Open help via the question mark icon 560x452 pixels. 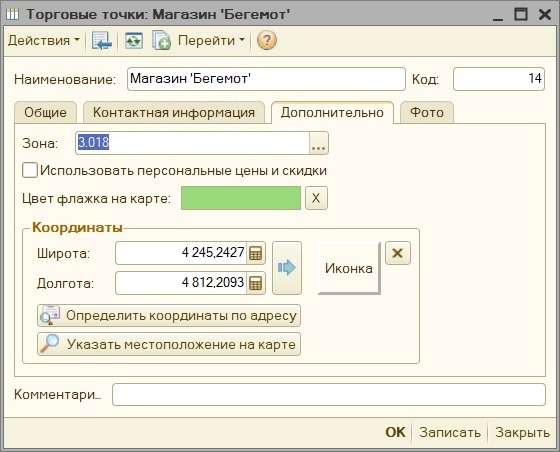tap(266, 41)
